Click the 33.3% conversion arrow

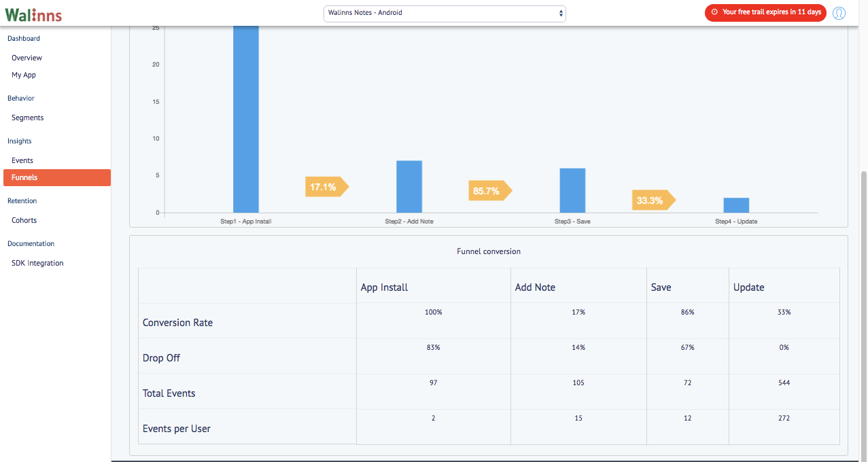click(x=653, y=200)
